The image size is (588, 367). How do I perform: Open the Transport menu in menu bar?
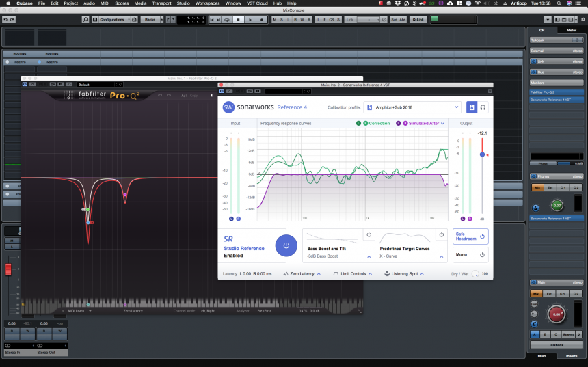[x=161, y=3]
